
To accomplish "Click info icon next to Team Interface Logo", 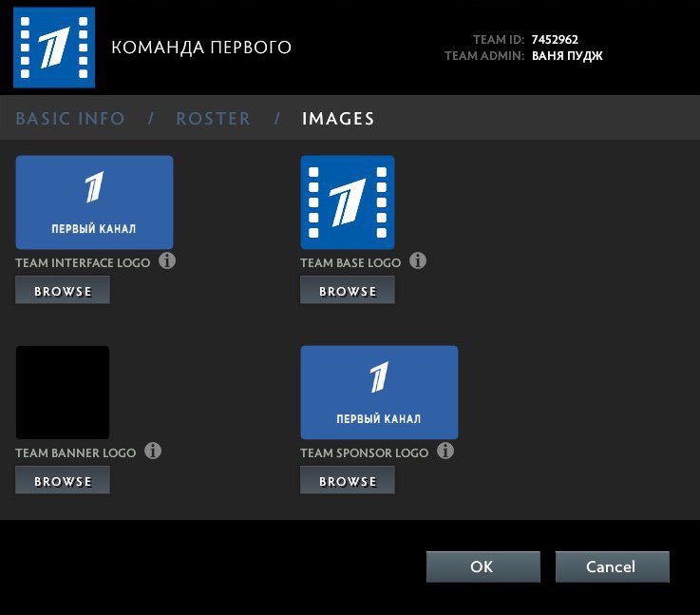I will click(x=167, y=260).
